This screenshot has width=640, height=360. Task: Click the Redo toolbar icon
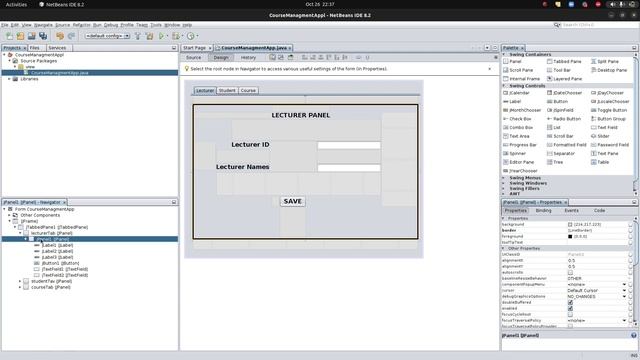coord(71,36)
